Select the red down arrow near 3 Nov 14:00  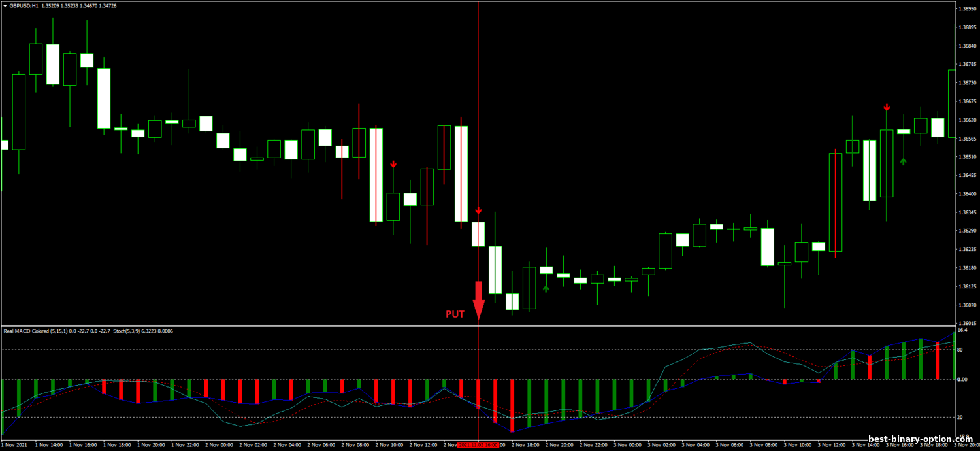887,107
